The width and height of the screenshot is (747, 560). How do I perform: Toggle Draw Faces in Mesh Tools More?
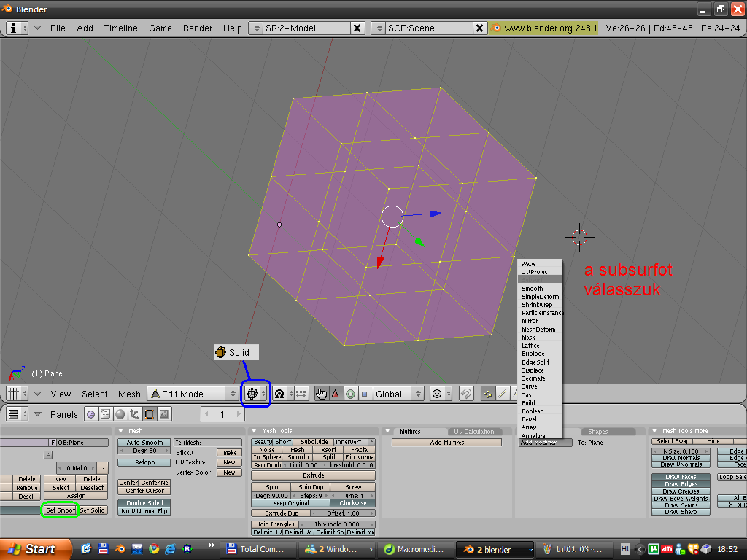pyautogui.click(x=680, y=477)
